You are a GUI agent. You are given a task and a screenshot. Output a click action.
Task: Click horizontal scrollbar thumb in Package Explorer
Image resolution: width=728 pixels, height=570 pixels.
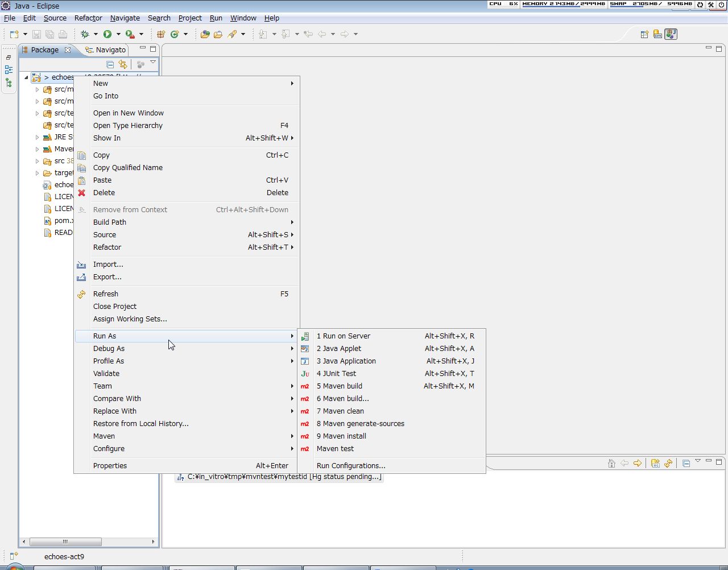pyautogui.click(x=65, y=542)
